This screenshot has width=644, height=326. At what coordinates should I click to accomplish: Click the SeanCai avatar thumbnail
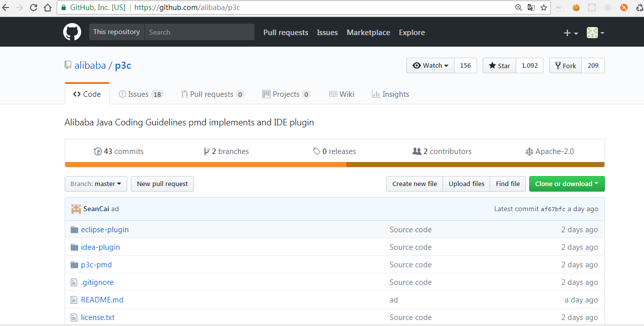coord(76,209)
